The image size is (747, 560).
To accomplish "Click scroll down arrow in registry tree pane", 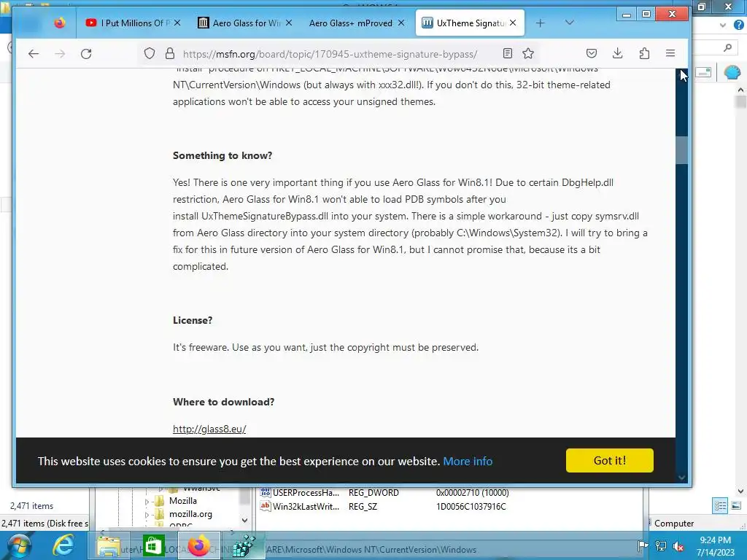I will click(244, 521).
